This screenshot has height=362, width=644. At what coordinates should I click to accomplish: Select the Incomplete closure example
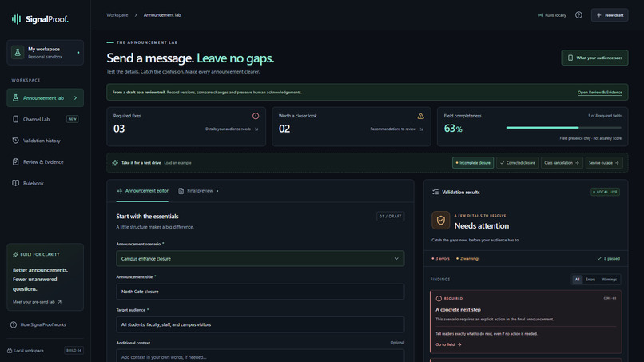[473, 163]
